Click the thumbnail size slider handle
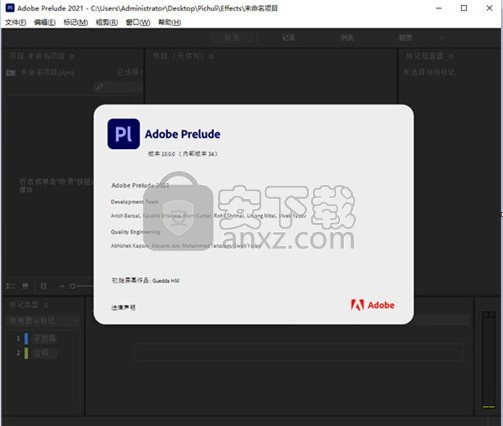Viewport: 503px width, 426px height. [72, 286]
